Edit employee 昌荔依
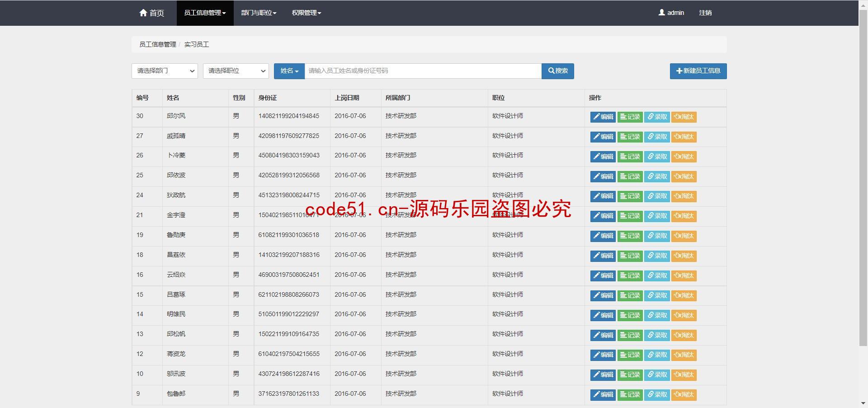 [x=603, y=256]
